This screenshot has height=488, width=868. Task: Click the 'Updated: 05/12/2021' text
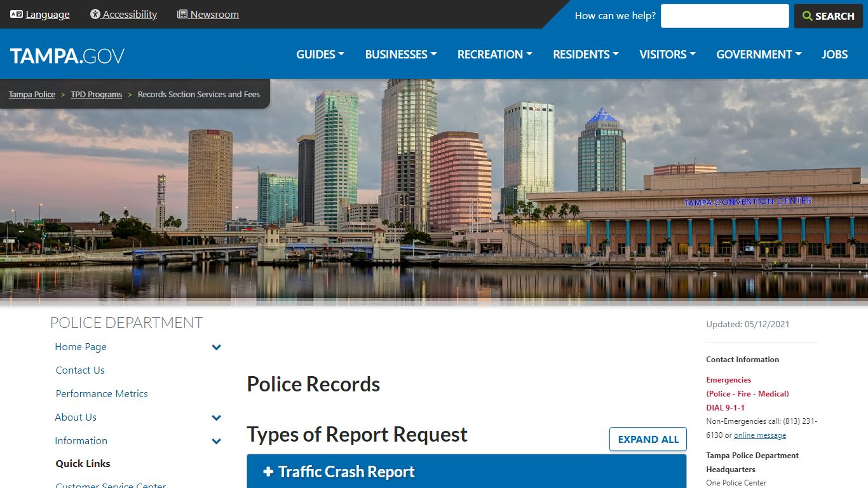coord(748,324)
